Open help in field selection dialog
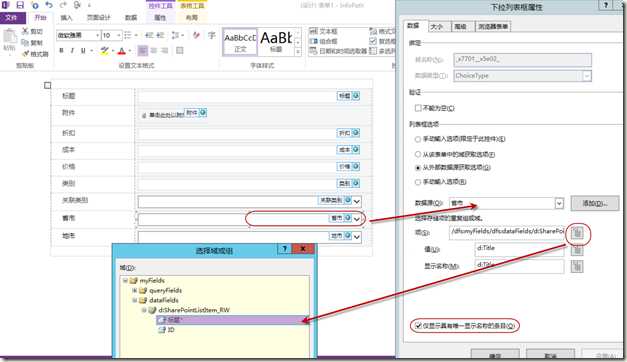The height and width of the screenshot is (362, 627). coord(285,249)
